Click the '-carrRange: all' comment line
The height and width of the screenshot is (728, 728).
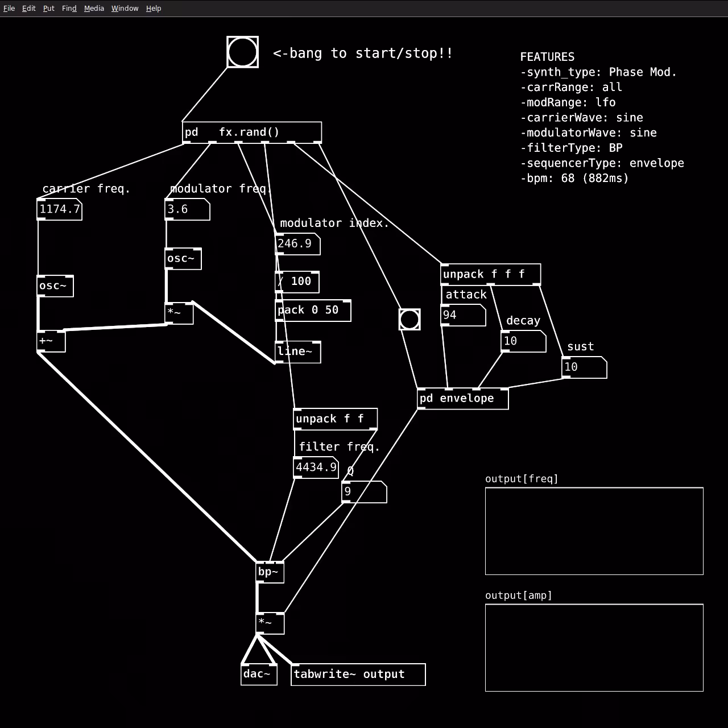click(571, 87)
